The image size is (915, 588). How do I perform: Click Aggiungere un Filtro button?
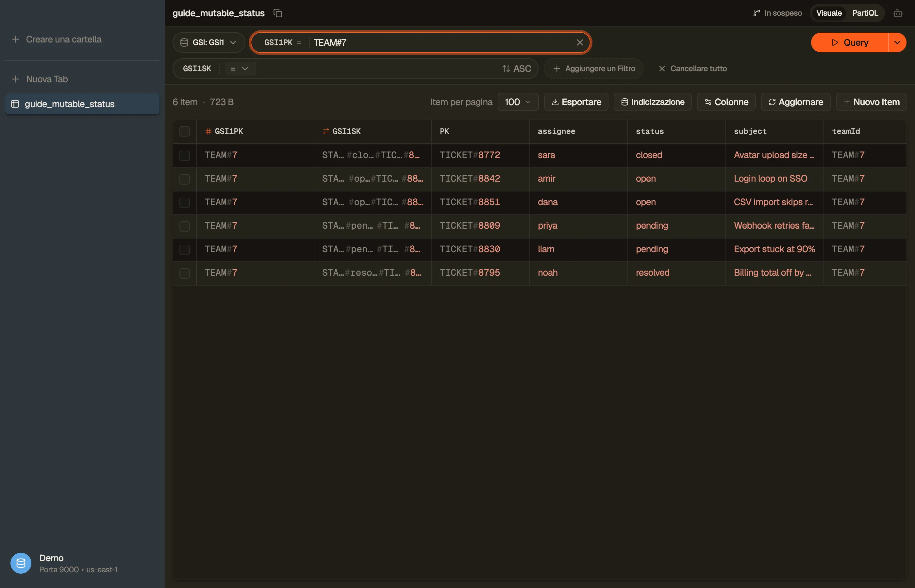tap(593, 69)
